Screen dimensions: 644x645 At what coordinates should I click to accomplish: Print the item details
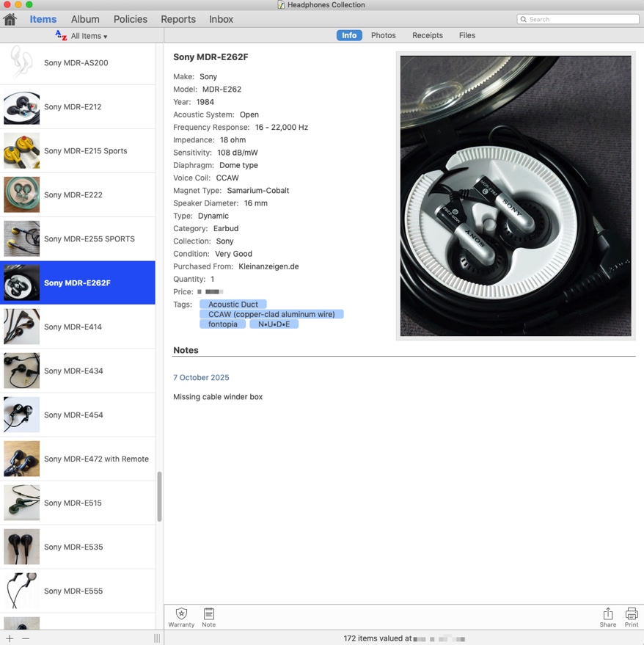tap(632, 617)
